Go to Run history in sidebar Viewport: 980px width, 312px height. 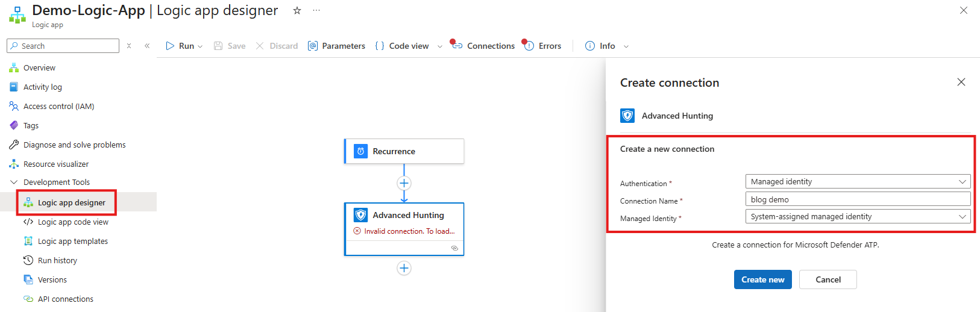(x=57, y=260)
